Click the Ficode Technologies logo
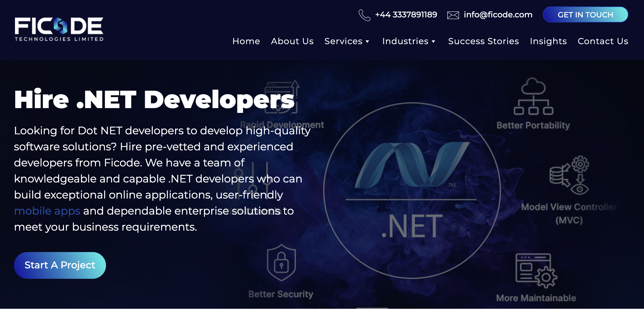The height and width of the screenshot is (320, 644). (x=59, y=29)
